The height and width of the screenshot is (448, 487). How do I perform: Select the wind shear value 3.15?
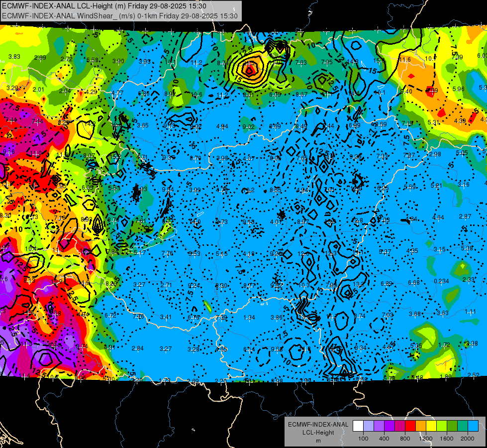point(439,249)
